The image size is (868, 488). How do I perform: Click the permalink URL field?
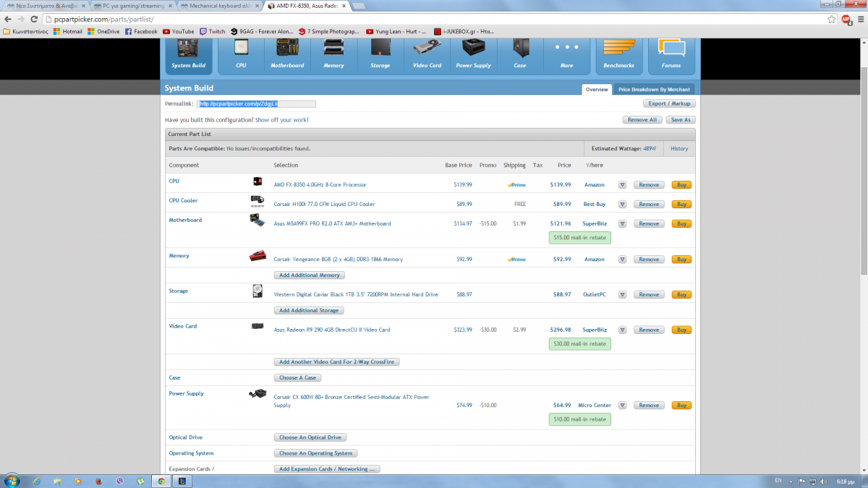(256, 104)
